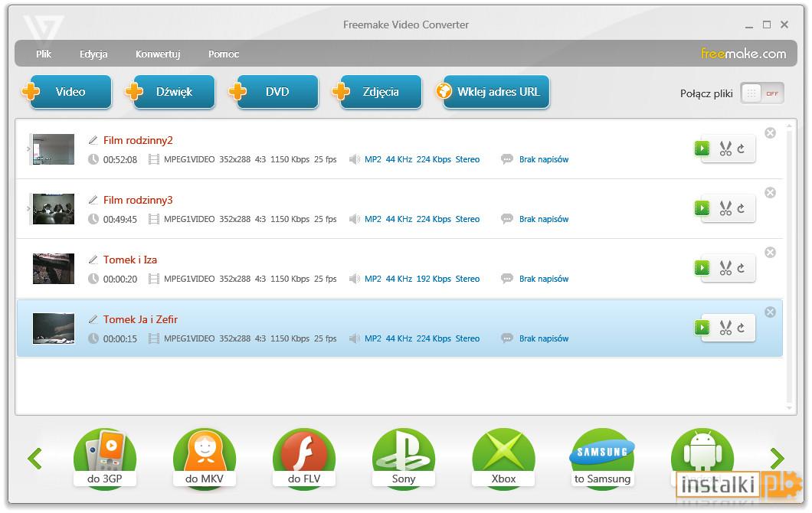Expand the Film rodzinny2 row arrow
The image size is (812, 513).
click(28, 149)
